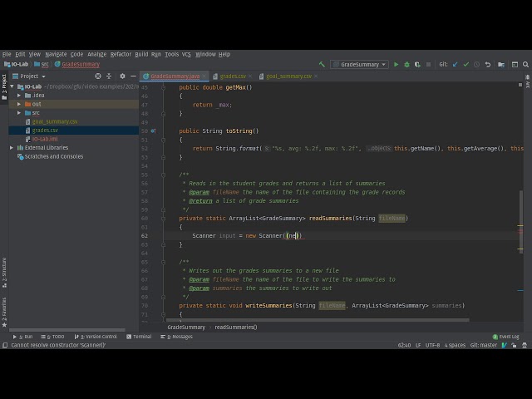Screen dimensions: 532x399
Task: Open Project Structure icon in toolbar
Action: [501, 64]
